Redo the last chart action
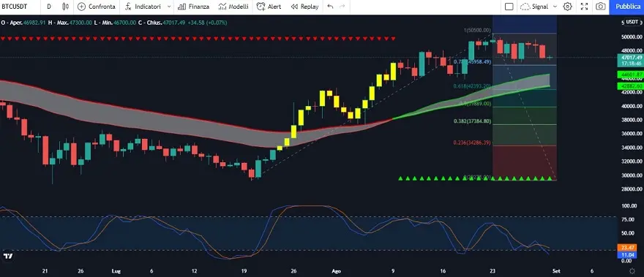This screenshot has height=277, width=644. [x=342, y=7]
